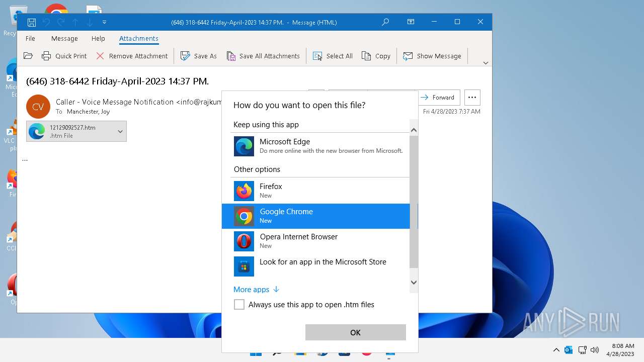Viewport: 644px width, 362px height.
Task: Click the More apps link
Action: tap(256, 290)
